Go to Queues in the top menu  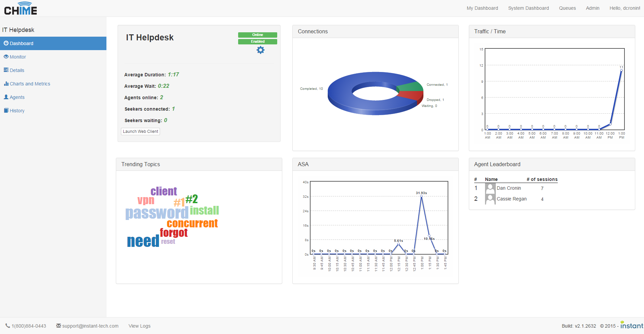pos(568,8)
